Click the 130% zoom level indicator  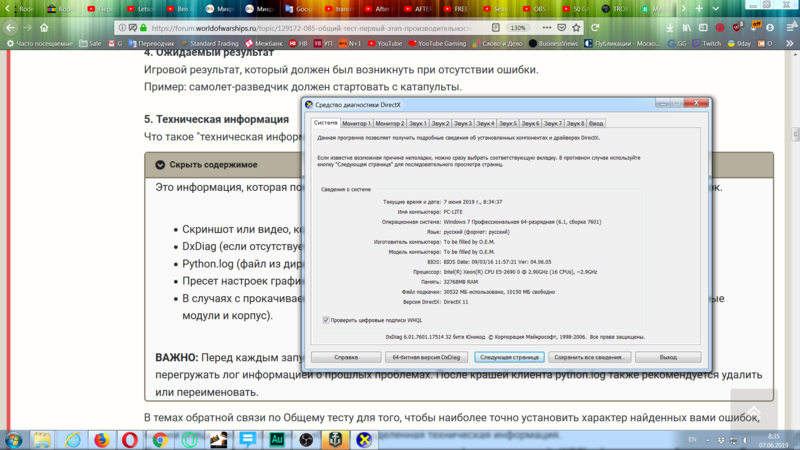coord(517,28)
